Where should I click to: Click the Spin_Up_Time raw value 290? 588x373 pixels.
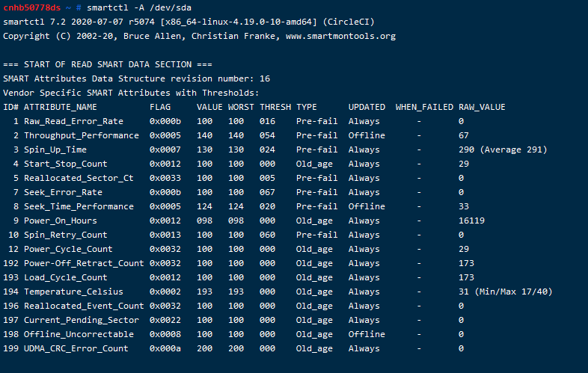click(467, 149)
